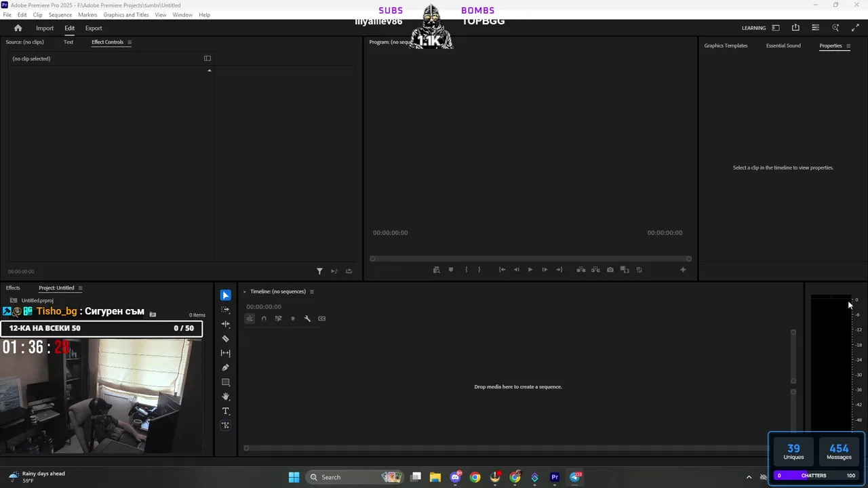Toggle linked selection in timeline

pos(278,319)
